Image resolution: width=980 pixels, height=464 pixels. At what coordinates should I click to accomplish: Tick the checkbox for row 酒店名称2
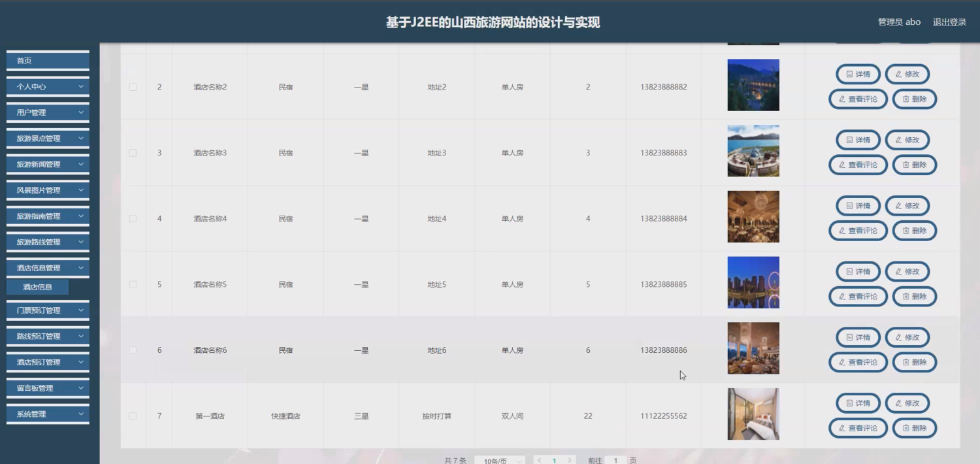click(x=133, y=87)
